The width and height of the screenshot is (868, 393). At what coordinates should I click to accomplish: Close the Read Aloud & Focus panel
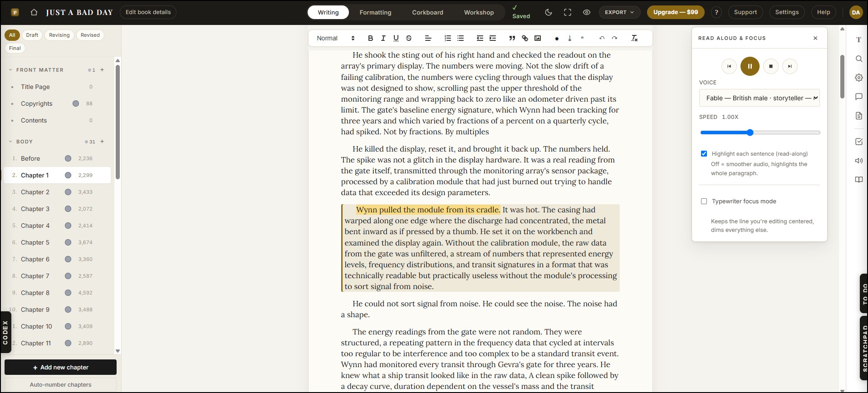coord(815,38)
